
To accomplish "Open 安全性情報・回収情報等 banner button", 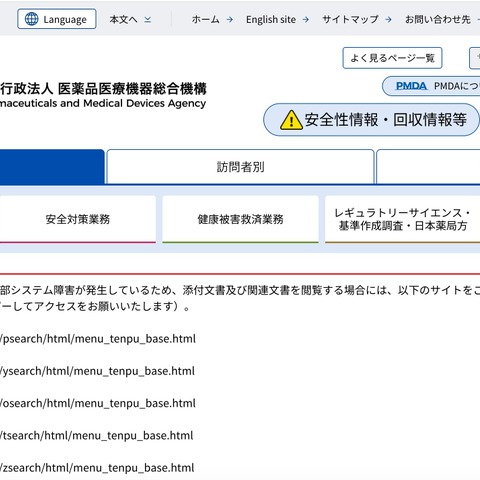I will [371, 120].
